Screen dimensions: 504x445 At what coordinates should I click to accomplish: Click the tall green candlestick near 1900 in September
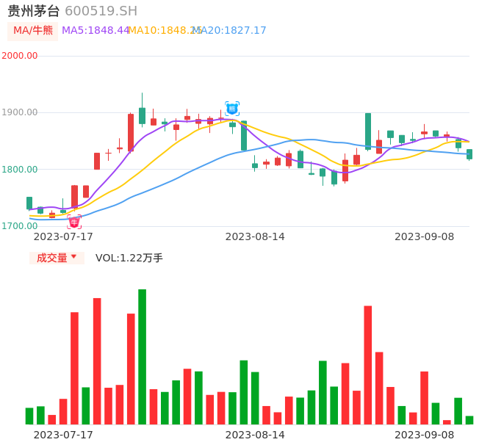(x=368, y=131)
